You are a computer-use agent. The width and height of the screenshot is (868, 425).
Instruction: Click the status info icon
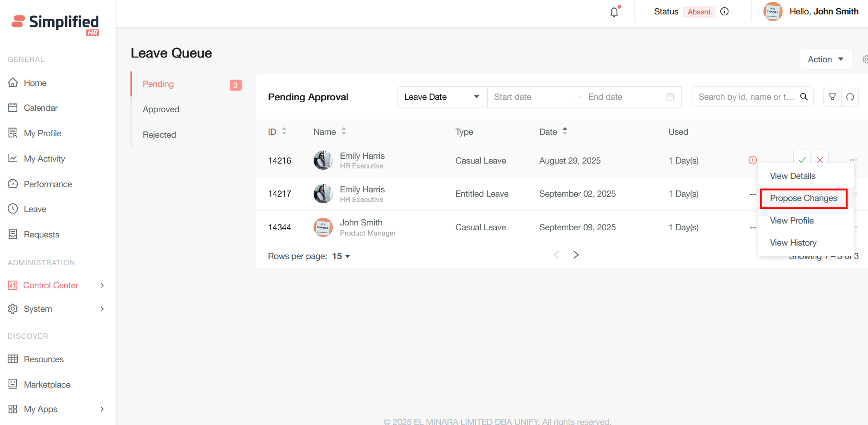coord(725,12)
